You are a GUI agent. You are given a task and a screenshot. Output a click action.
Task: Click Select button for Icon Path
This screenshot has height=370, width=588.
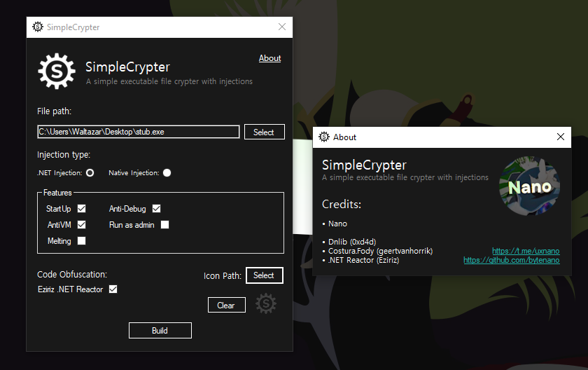[265, 275]
